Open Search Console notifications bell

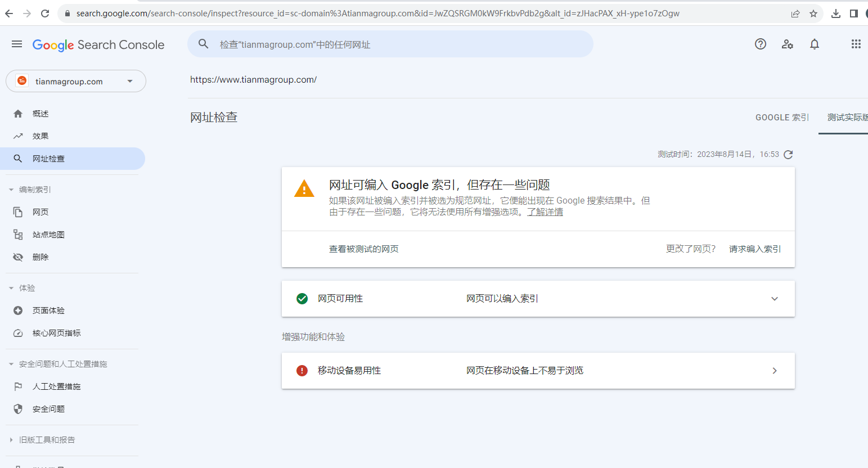(814, 44)
